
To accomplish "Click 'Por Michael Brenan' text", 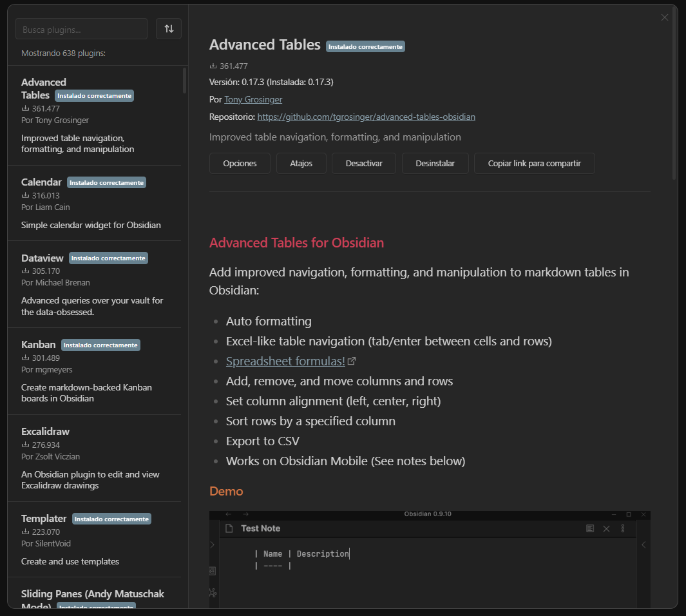I will coord(55,283).
